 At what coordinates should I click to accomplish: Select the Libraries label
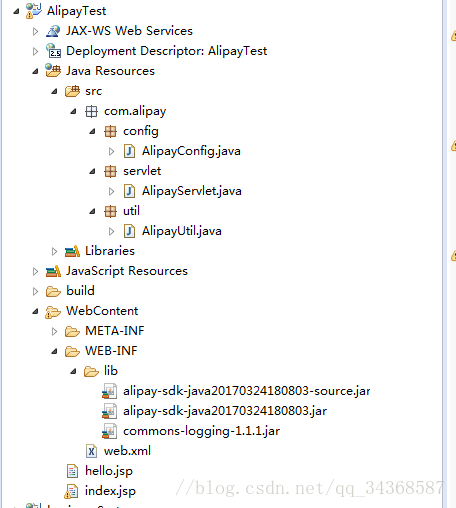click(110, 251)
